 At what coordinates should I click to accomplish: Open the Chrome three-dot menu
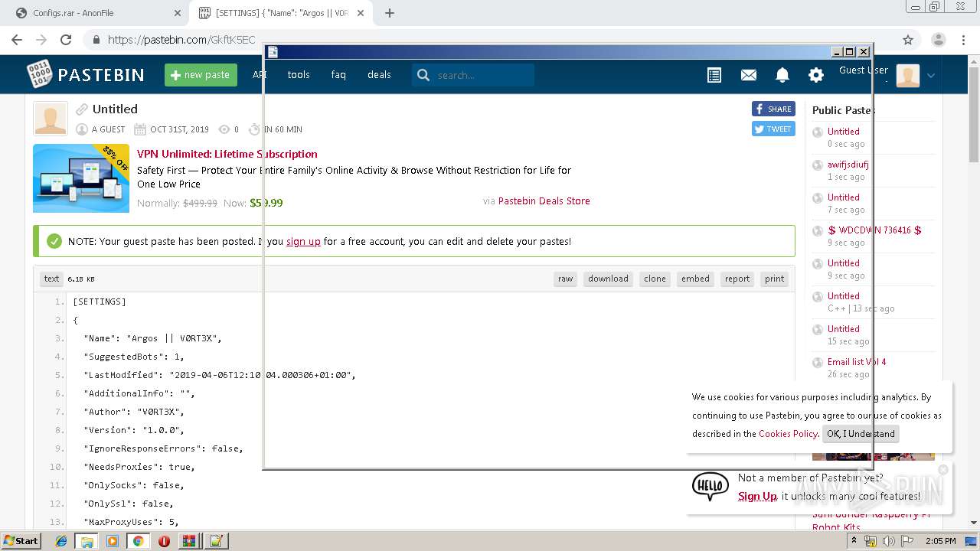point(964,40)
